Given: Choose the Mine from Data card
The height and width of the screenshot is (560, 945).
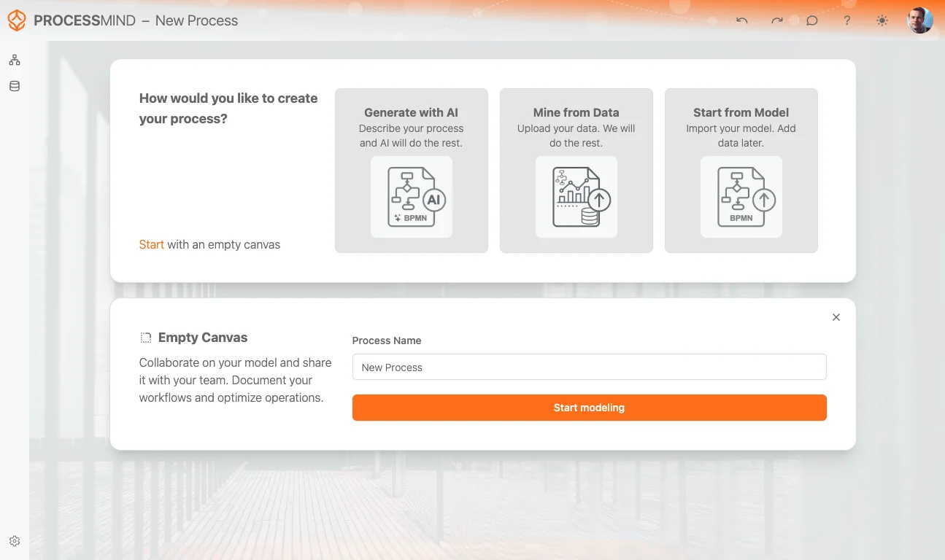Looking at the screenshot, I should (x=576, y=171).
